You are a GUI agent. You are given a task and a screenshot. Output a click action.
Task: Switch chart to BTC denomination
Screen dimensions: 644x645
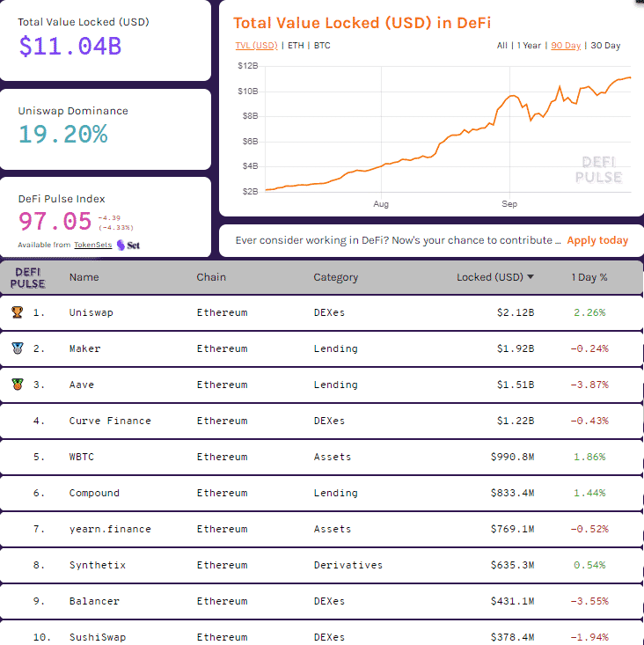tap(322, 46)
